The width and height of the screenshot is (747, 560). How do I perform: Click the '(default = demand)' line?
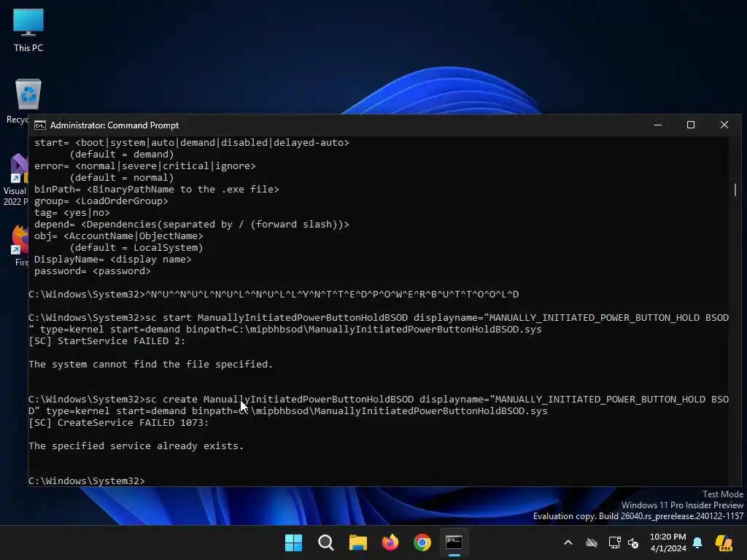(x=122, y=155)
